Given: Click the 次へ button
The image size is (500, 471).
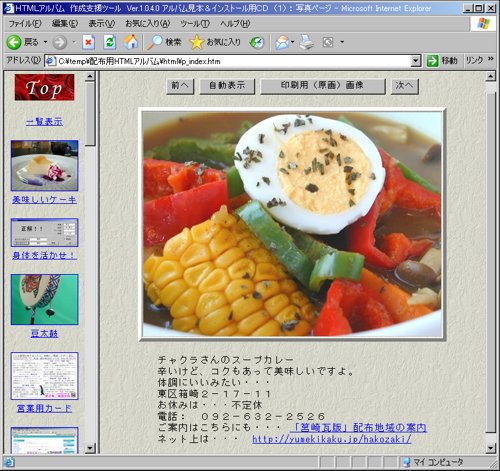Looking at the screenshot, I should (405, 86).
